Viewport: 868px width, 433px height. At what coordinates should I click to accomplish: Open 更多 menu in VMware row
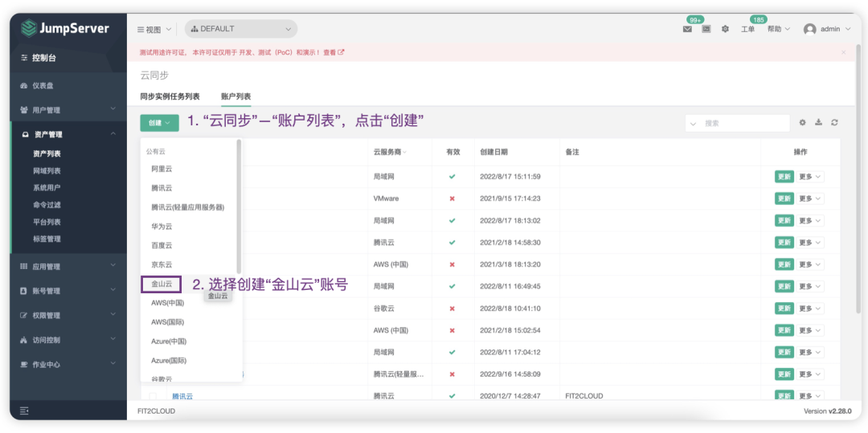coord(811,198)
